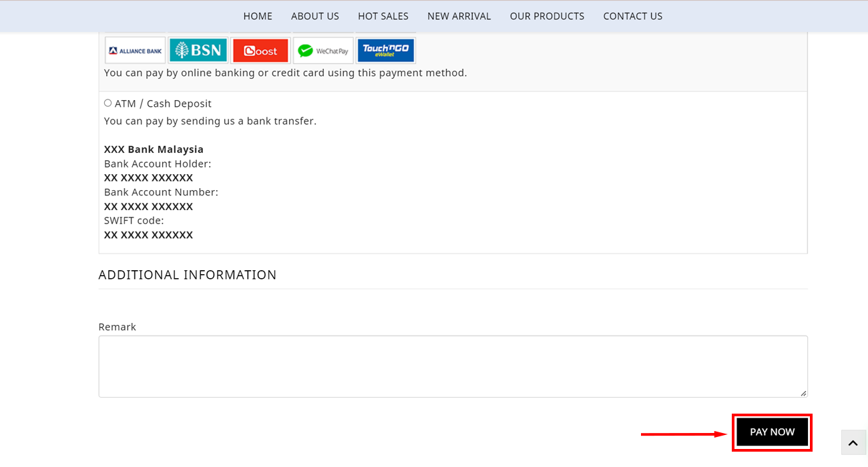
Task: Go to ABOUT US page
Action: (315, 16)
